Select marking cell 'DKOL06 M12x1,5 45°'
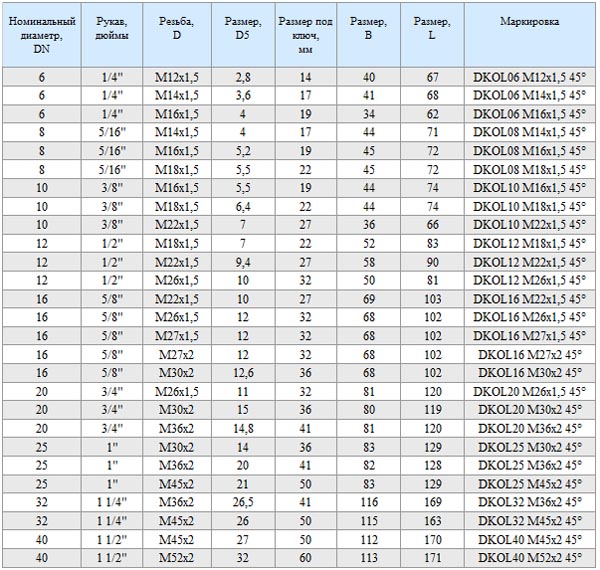Viewport: 600px width, 570px height. pyautogui.click(x=530, y=77)
